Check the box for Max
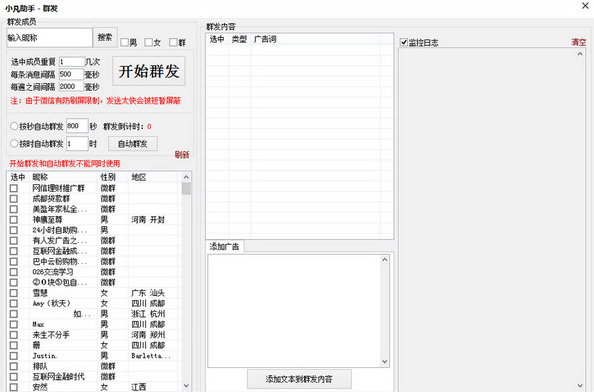The height and width of the screenshot is (392, 594). point(14,325)
